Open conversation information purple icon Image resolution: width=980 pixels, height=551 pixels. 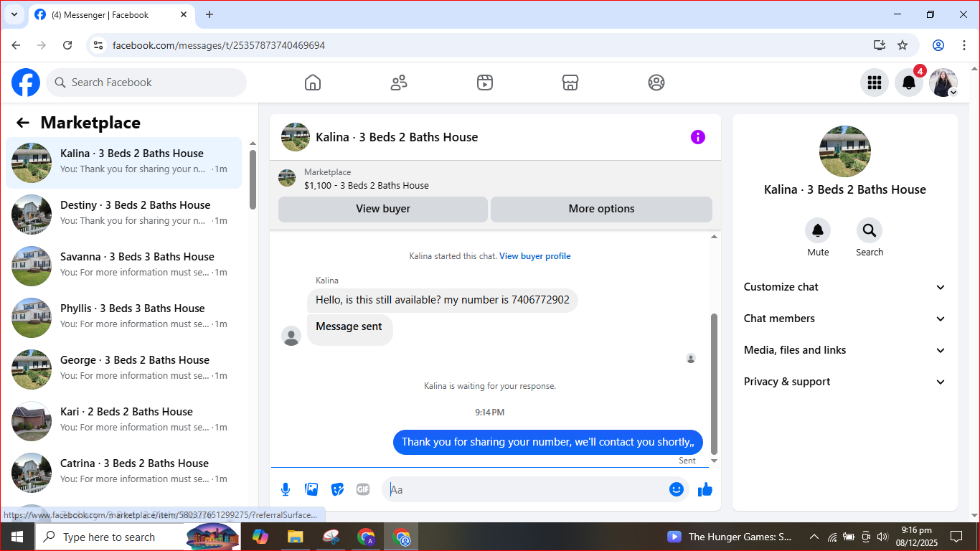coord(698,137)
